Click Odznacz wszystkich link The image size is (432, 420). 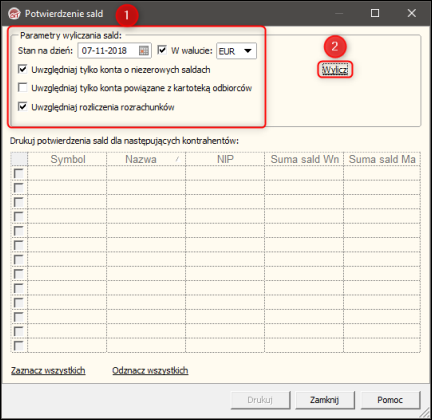tap(150, 370)
